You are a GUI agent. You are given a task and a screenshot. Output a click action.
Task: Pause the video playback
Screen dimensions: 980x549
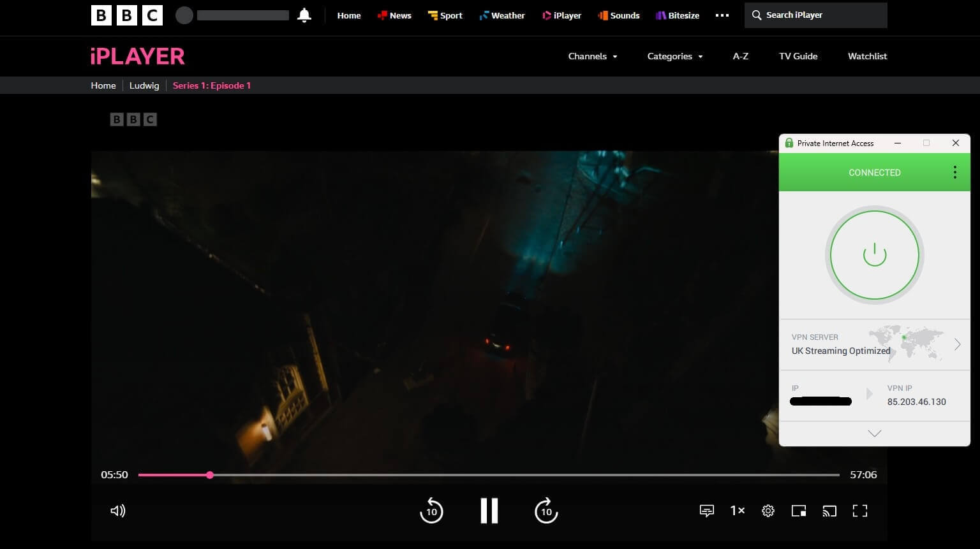click(x=489, y=511)
